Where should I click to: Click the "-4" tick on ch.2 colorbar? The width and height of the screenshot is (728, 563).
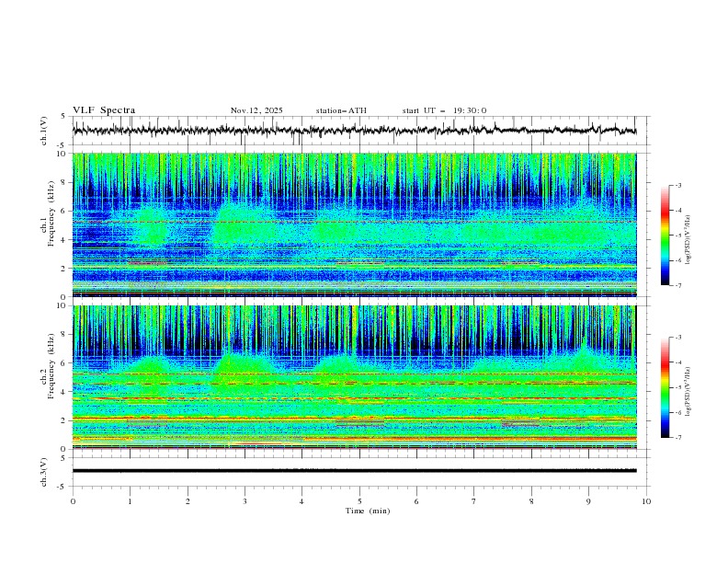coord(677,362)
